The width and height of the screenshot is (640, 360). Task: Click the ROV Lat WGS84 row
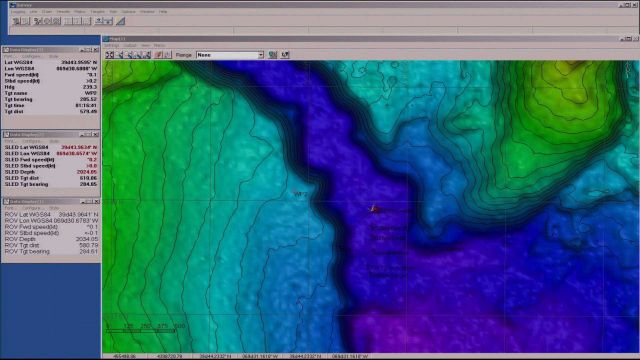point(51,214)
